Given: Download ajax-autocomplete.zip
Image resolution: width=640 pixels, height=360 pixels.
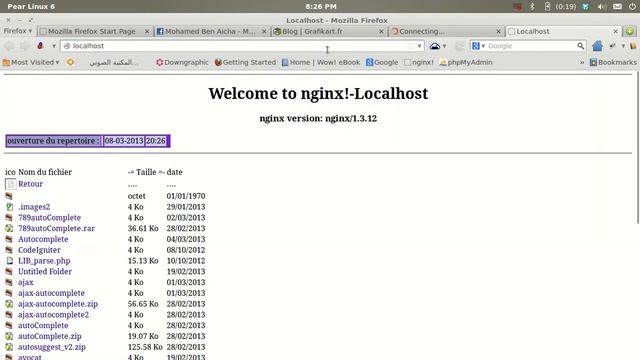Looking at the screenshot, I should [x=58, y=304].
